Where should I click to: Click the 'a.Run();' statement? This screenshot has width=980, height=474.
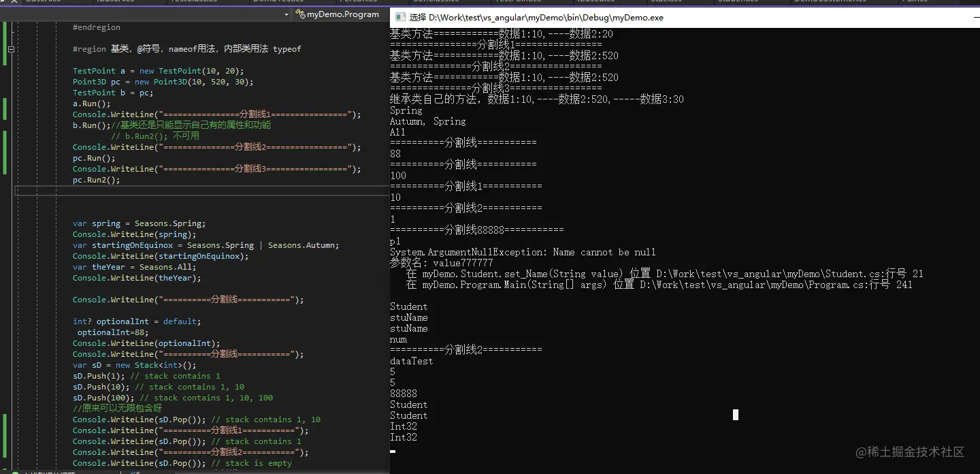(91, 104)
